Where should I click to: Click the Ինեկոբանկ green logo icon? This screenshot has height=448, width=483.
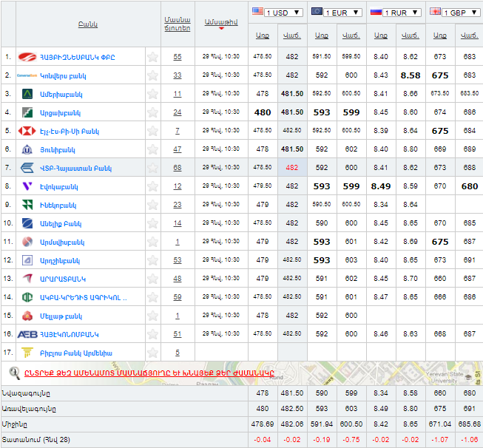(27, 205)
